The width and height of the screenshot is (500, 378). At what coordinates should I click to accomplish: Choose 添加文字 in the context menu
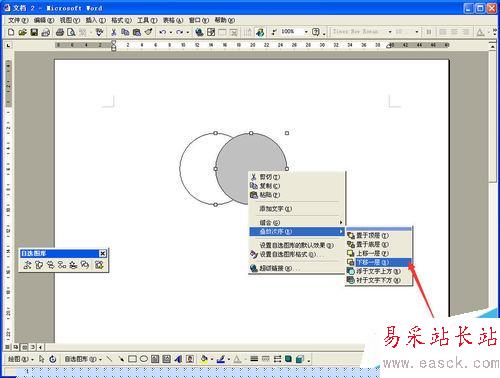297,209
